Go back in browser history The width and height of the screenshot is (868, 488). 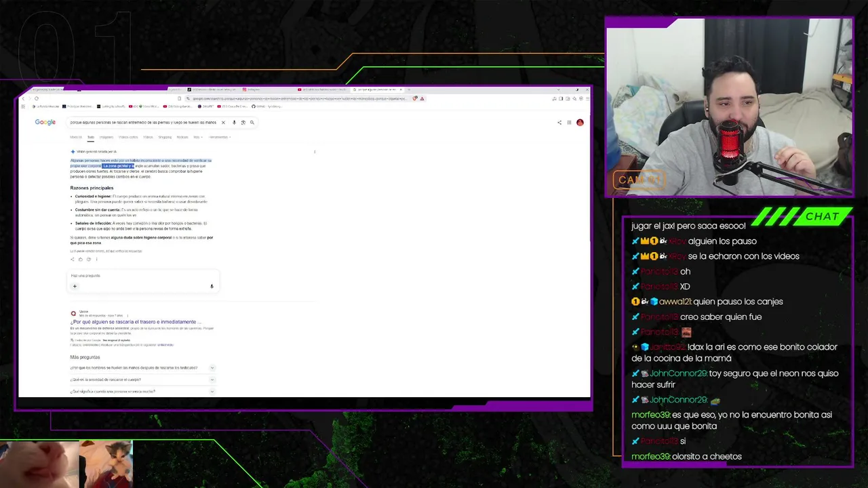click(23, 98)
